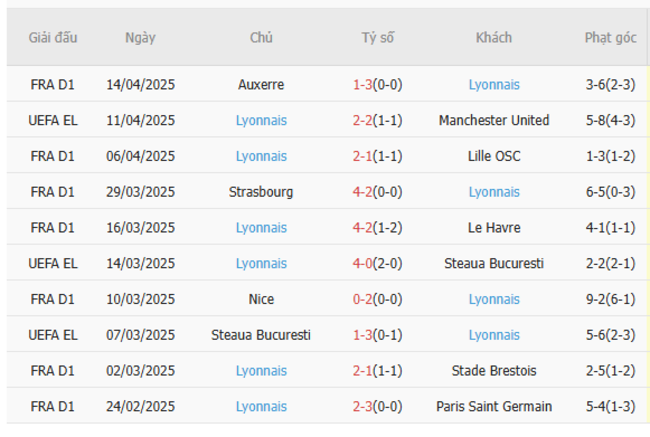Click the 4-0 score on 14/03/2025
This screenshot has height=437, width=650.
(362, 264)
